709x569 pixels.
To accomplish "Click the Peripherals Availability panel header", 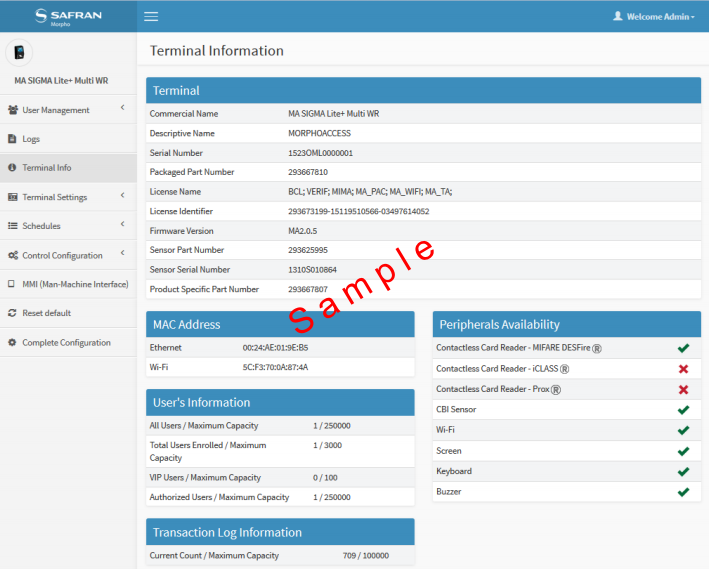I will click(x=567, y=324).
